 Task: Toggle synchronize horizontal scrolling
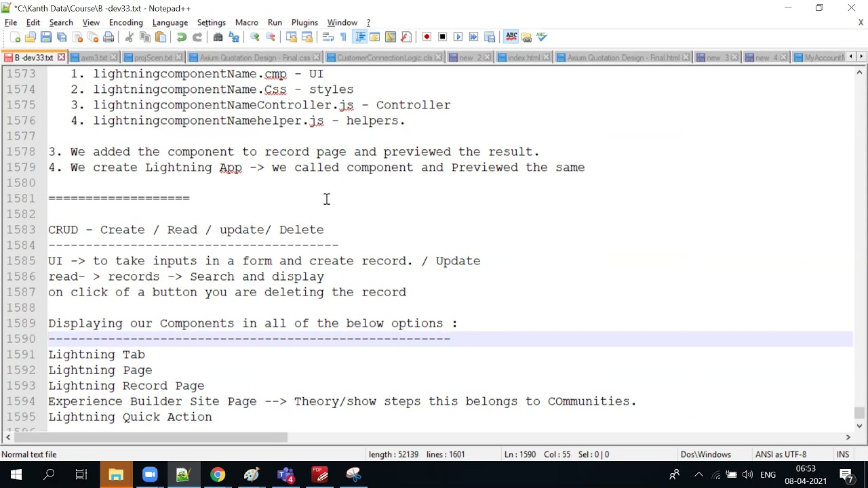pos(307,37)
